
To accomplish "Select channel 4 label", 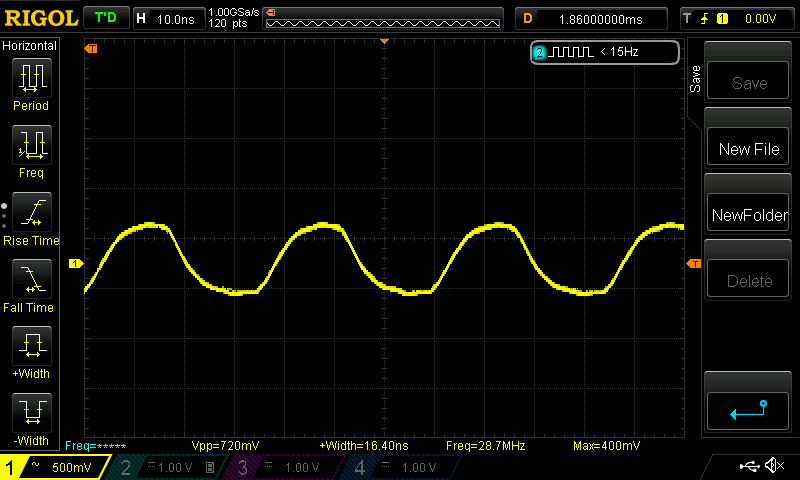I will 360,467.
